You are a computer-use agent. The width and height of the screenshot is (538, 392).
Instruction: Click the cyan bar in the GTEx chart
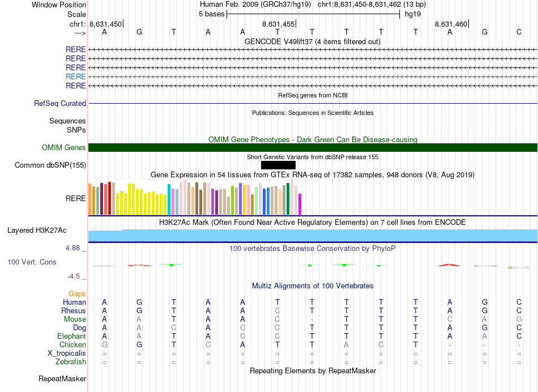click(169, 199)
